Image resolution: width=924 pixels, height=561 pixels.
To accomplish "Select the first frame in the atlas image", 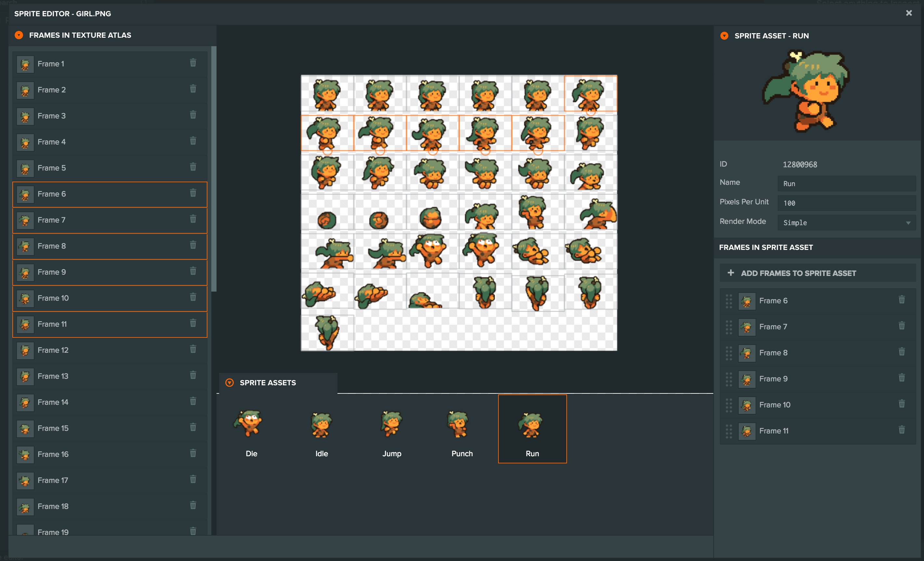I will 327,94.
